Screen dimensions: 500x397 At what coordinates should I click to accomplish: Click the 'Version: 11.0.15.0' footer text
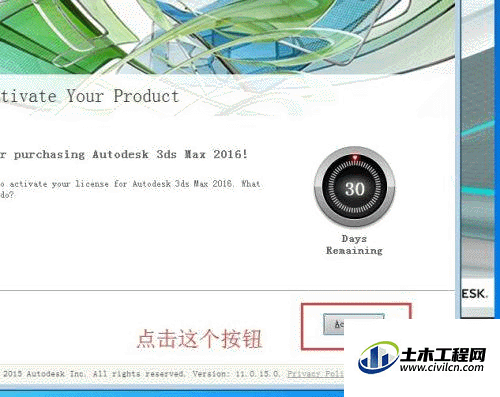coord(236,374)
